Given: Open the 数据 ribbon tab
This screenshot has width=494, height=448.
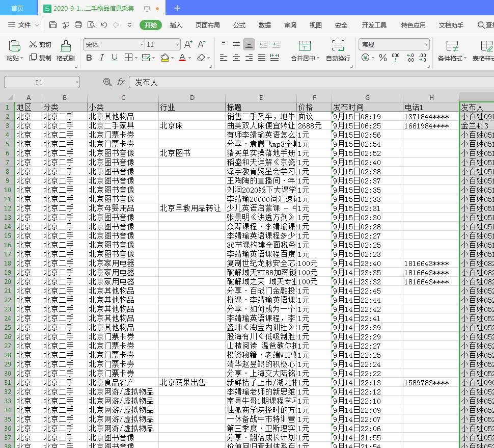Looking at the screenshot, I should coord(263,24).
